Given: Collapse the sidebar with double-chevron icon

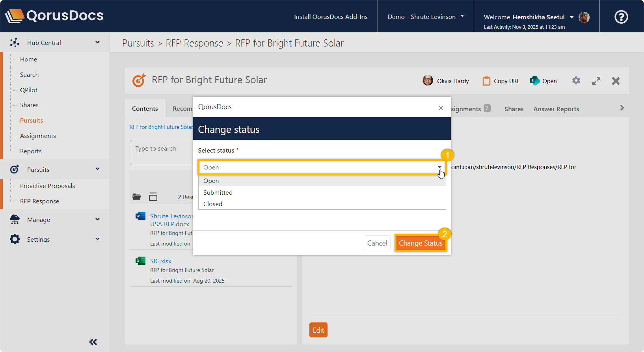Looking at the screenshot, I should coord(93,342).
